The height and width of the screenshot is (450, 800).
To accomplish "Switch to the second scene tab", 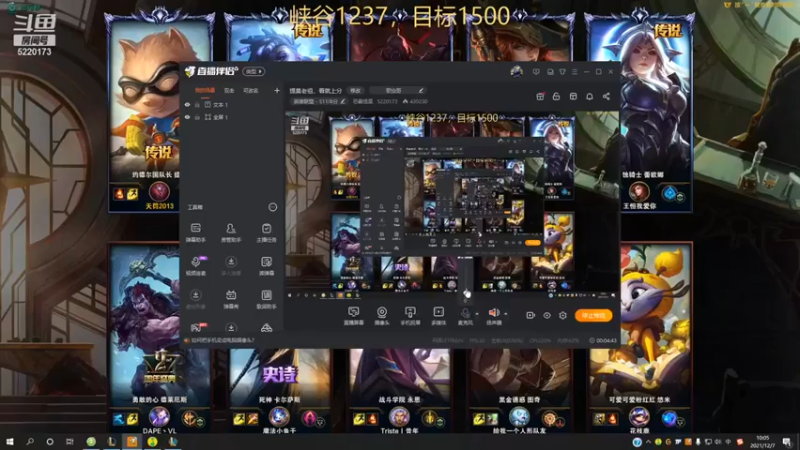I will [229, 90].
